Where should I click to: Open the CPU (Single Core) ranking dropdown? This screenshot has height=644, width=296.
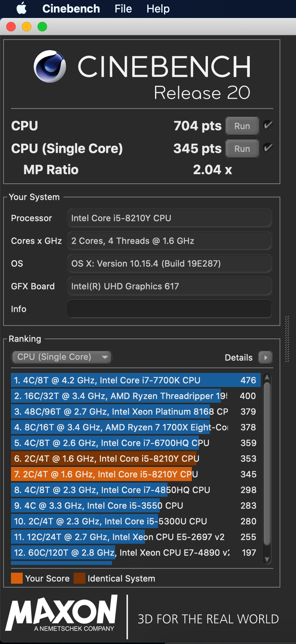tap(61, 357)
